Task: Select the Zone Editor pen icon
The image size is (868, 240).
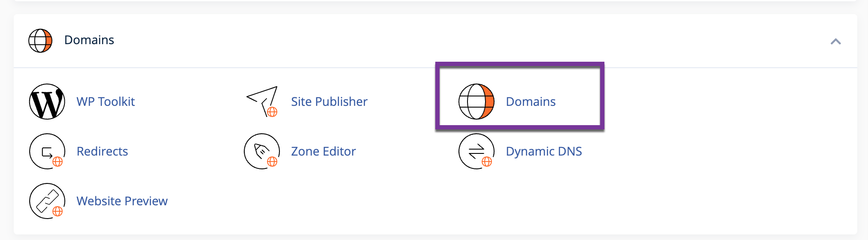Action: click(x=261, y=151)
